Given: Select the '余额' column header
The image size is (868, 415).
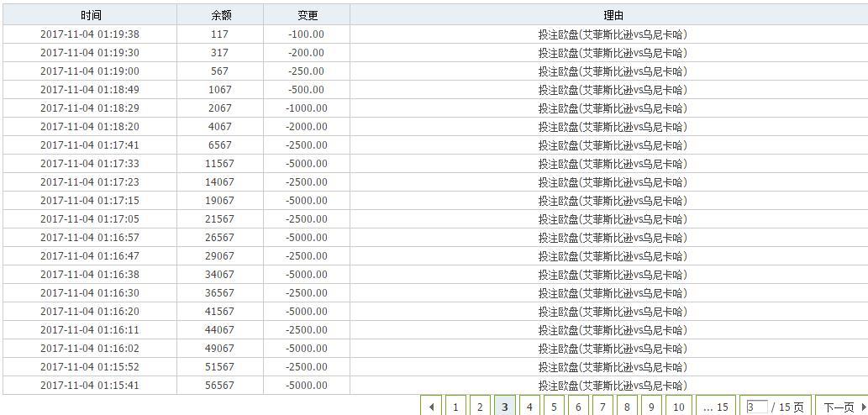Looking at the screenshot, I should 220,15.
